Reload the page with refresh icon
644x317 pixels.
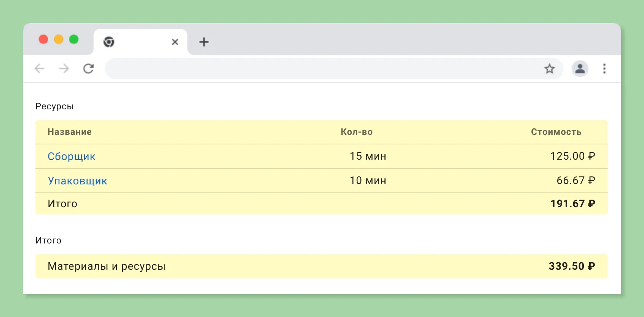coord(88,69)
